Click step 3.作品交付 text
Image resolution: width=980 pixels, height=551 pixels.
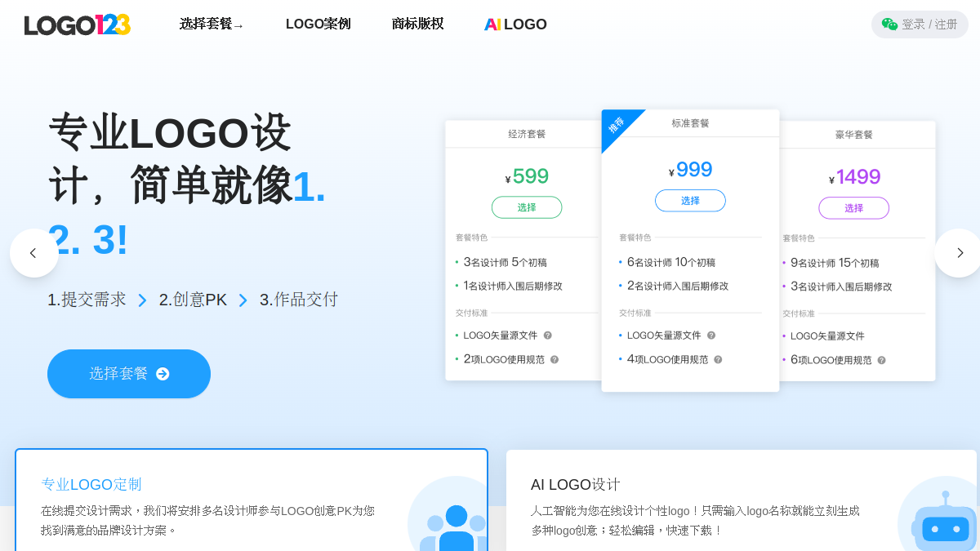[x=299, y=300]
